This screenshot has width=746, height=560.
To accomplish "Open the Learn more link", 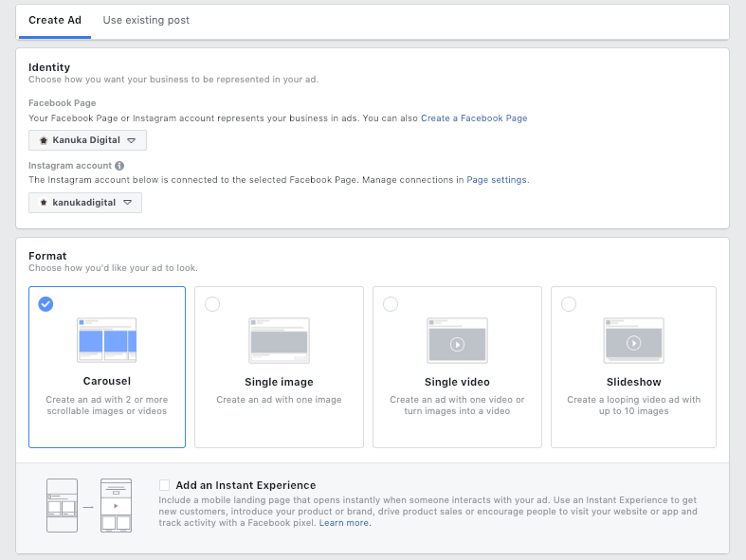I will tap(345, 523).
